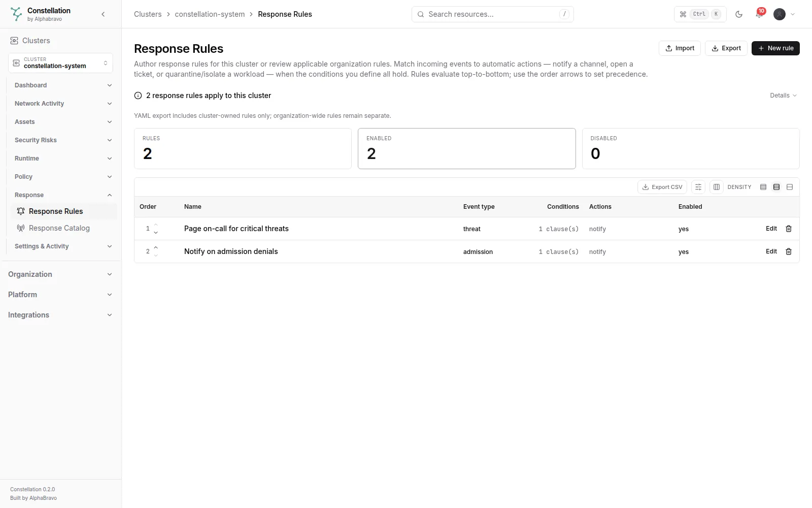
Task: Select medium density view icon
Action: [776, 187]
